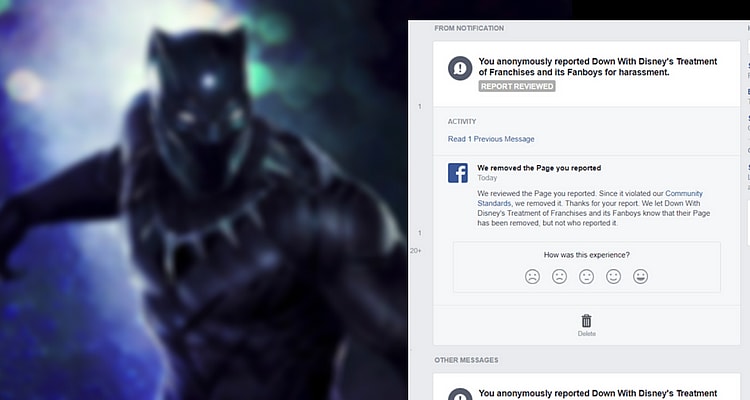Choose the neutral face rating
Image resolution: width=750 pixels, height=400 pixels.
point(587,276)
